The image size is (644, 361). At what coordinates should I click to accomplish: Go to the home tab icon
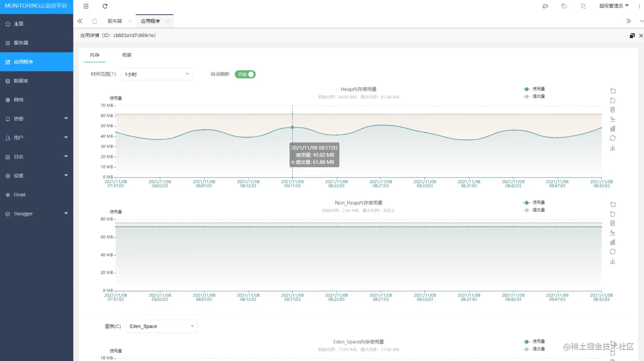94,21
